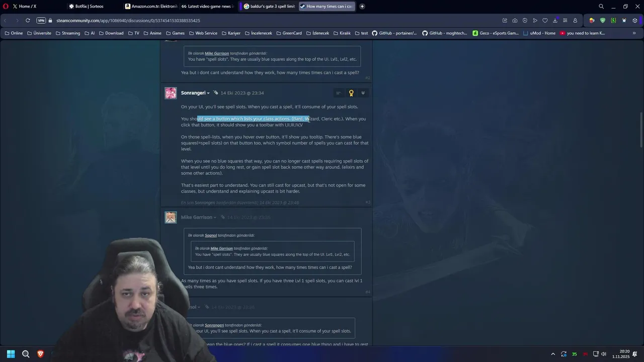Viewport: 644px width, 362px height.
Task: Open the Opera main menu icon
Action: [6, 7]
